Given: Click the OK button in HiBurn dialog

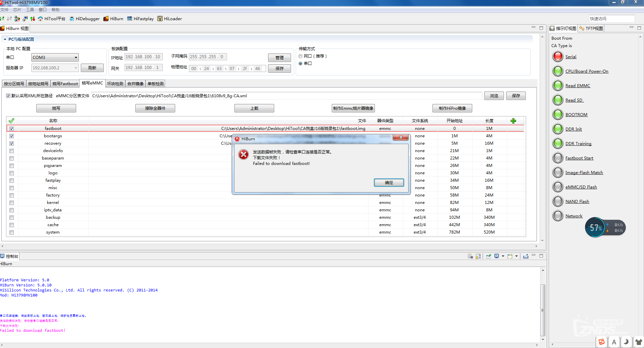Looking at the screenshot, I should [389, 182].
